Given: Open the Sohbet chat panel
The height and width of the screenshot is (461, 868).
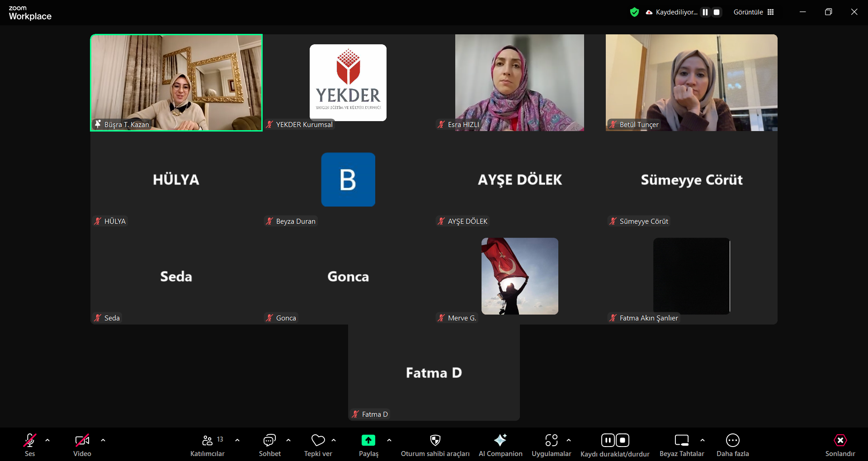Looking at the screenshot, I should point(270,445).
